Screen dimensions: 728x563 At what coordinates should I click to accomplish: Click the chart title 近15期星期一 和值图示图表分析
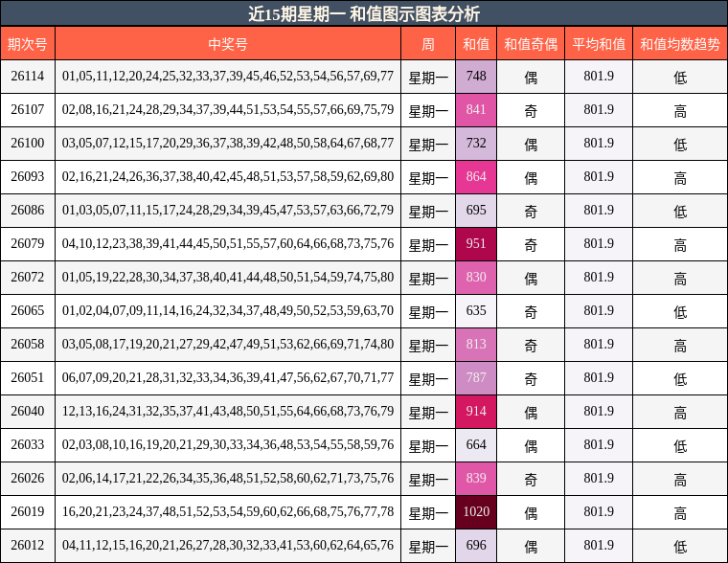[364, 13]
